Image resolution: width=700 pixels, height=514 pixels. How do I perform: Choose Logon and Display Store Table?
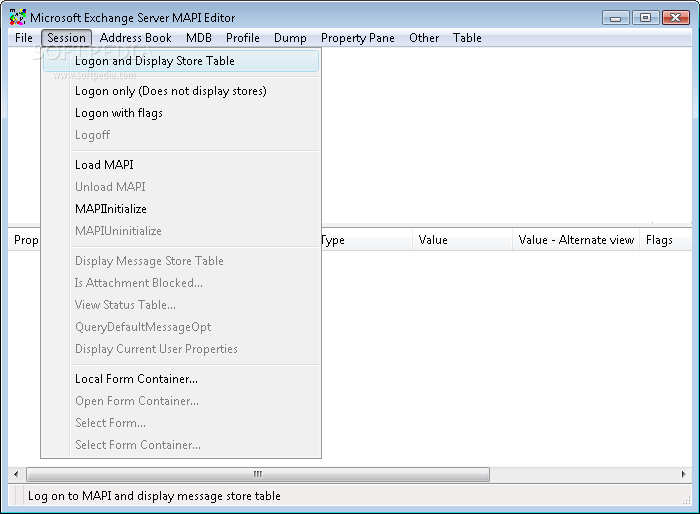(x=181, y=61)
